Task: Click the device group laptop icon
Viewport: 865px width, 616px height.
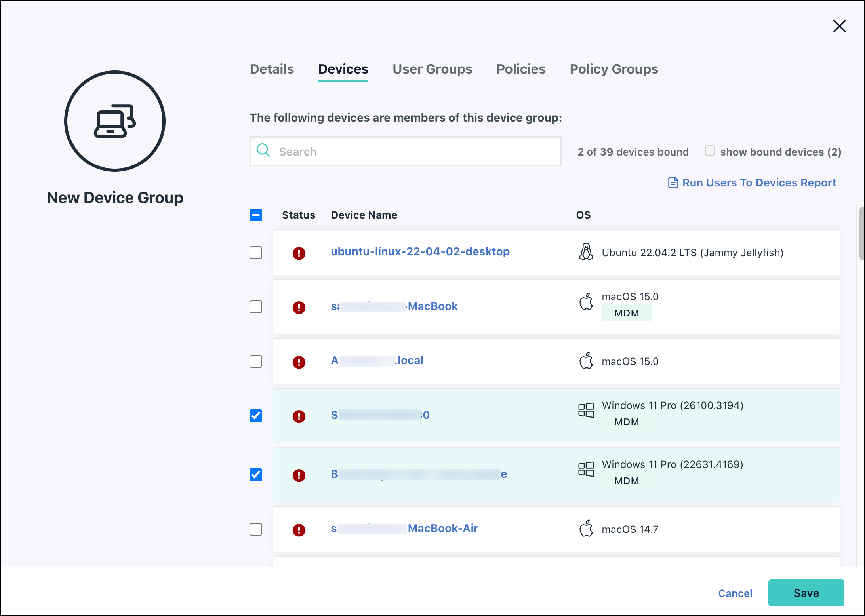Action: click(115, 121)
